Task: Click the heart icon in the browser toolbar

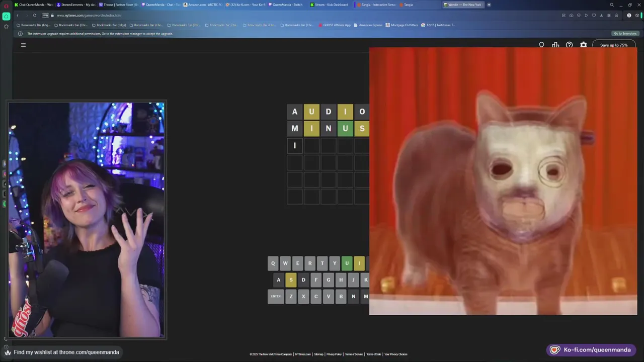Action: tap(594, 15)
